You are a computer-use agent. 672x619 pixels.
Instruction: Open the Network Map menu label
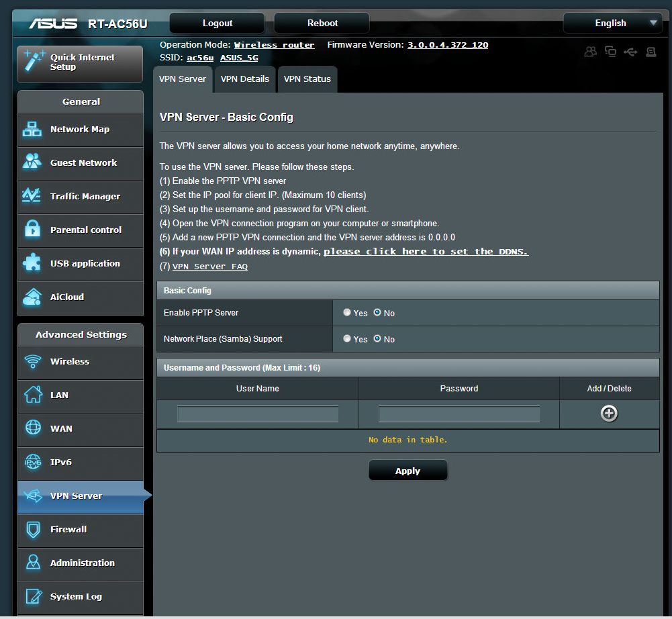[x=80, y=129]
